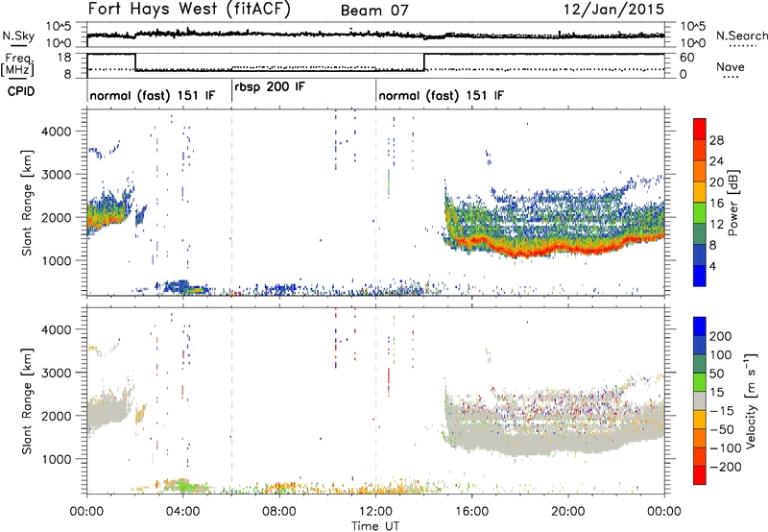Image resolution: width=768 pixels, height=532 pixels.
Task: Click the '04:00' time tick label
Action: coord(182,512)
